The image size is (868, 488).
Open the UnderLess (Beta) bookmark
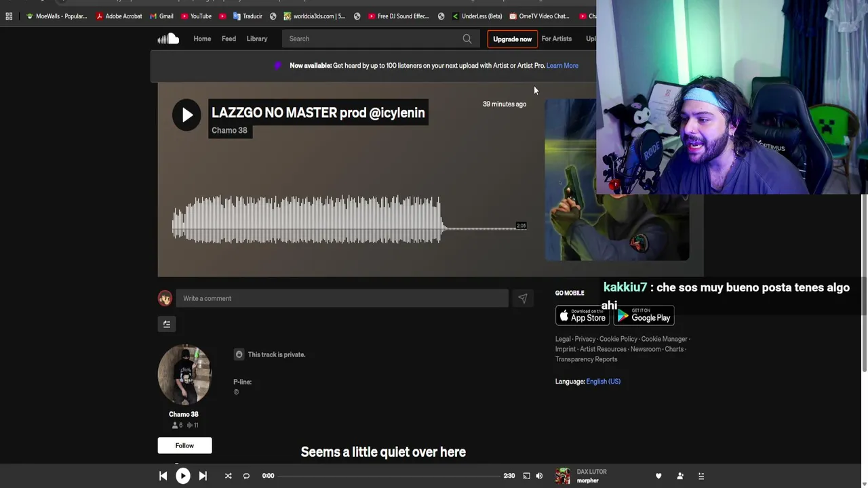point(477,16)
